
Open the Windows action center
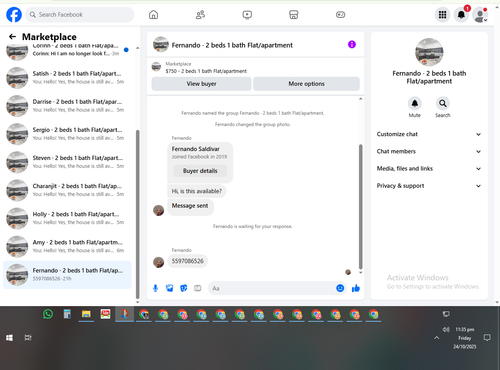click(487, 338)
